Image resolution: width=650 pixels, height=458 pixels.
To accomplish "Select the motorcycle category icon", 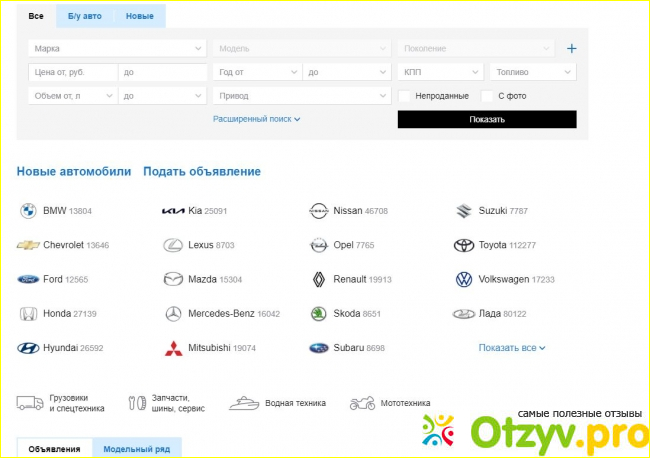I will (362, 403).
